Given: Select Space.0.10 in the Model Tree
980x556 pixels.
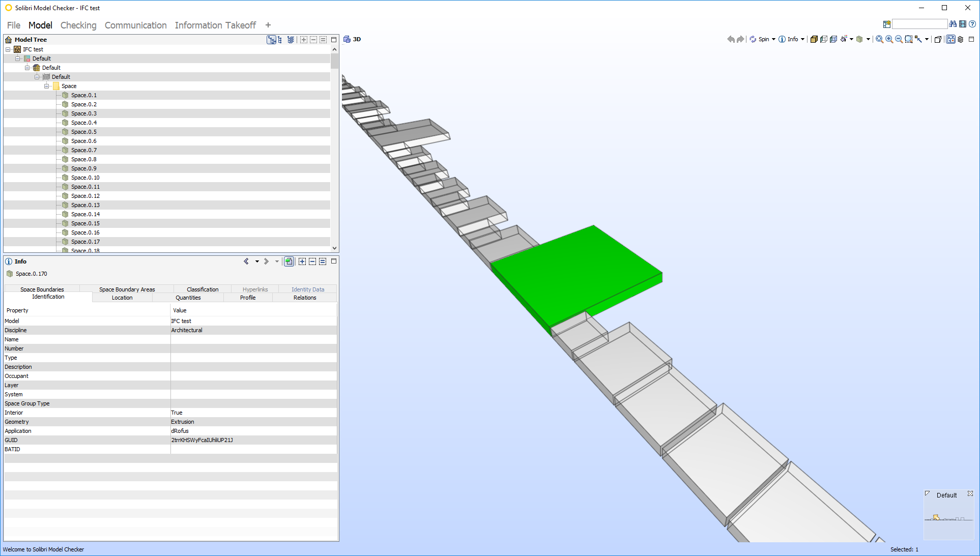Looking at the screenshot, I should [x=85, y=178].
